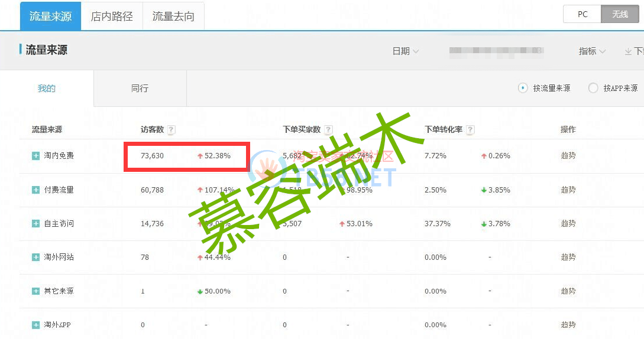Open the 指标 dropdown
The image size is (644, 339).
[592, 51]
